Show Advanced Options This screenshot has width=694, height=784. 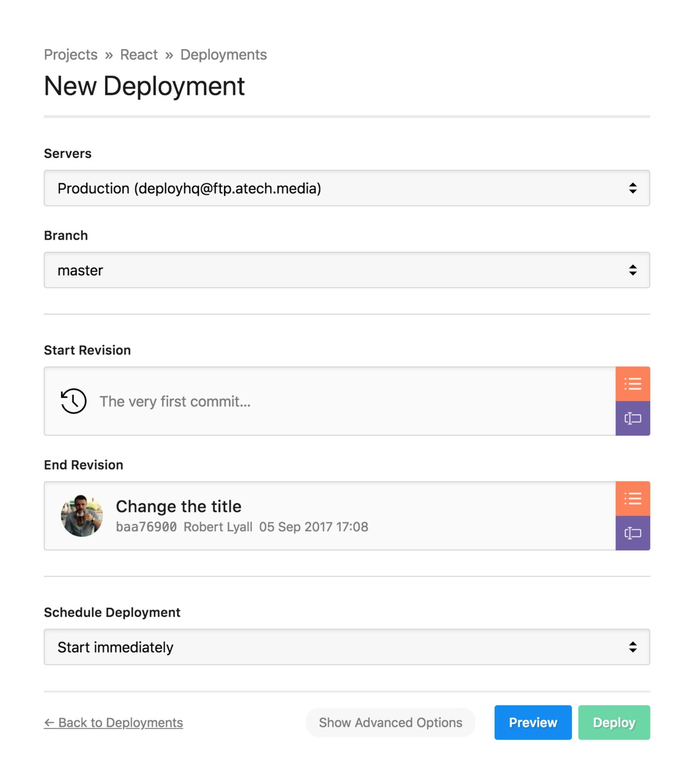[390, 722]
